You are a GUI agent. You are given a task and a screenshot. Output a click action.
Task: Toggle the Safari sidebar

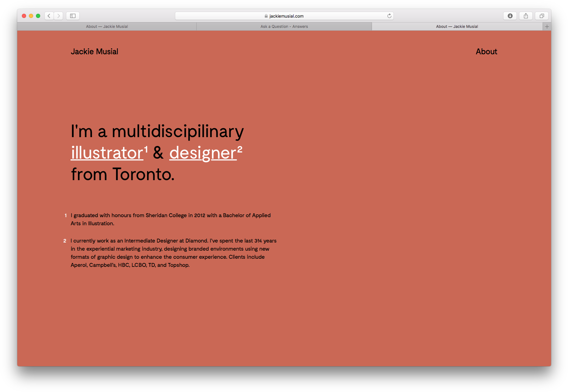[73, 16]
